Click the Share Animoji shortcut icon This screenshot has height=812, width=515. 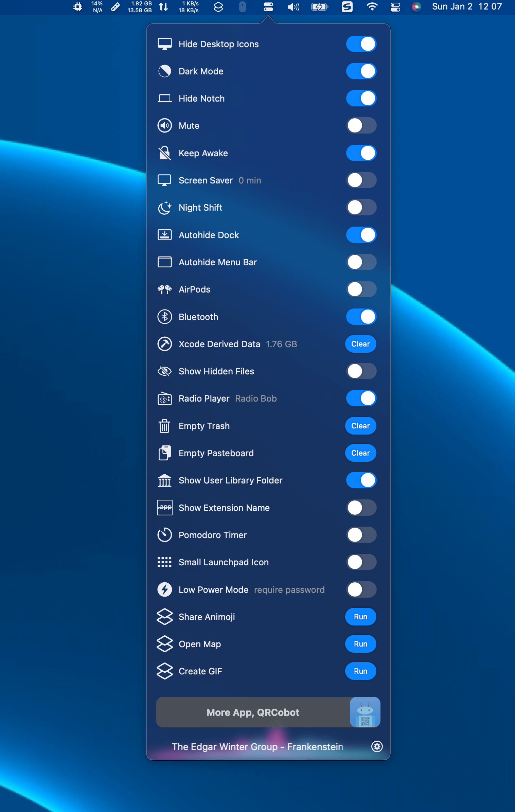pos(165,617)
